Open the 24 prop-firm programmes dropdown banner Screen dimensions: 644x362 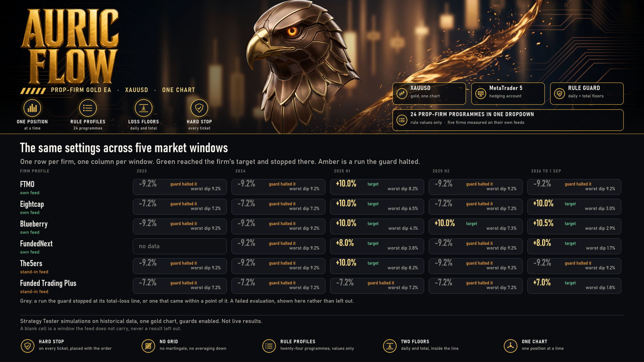(x=508, y=120)
